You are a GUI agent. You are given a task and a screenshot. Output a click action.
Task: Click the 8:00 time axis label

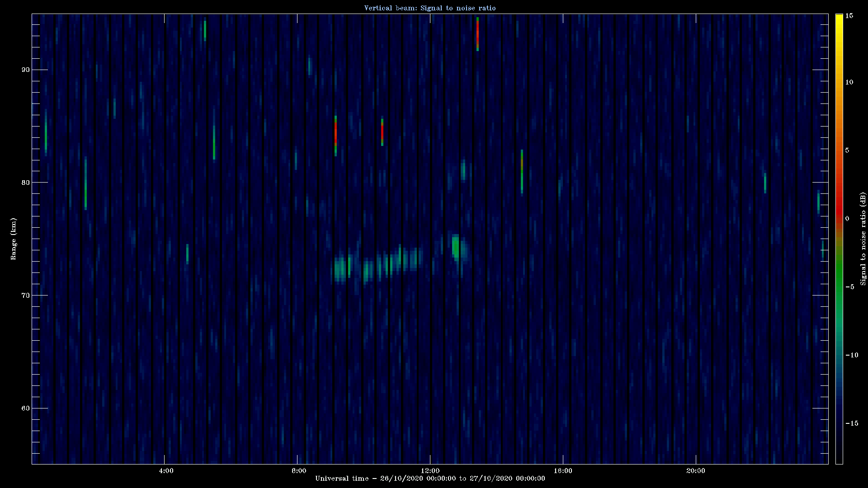click(299, 471)
